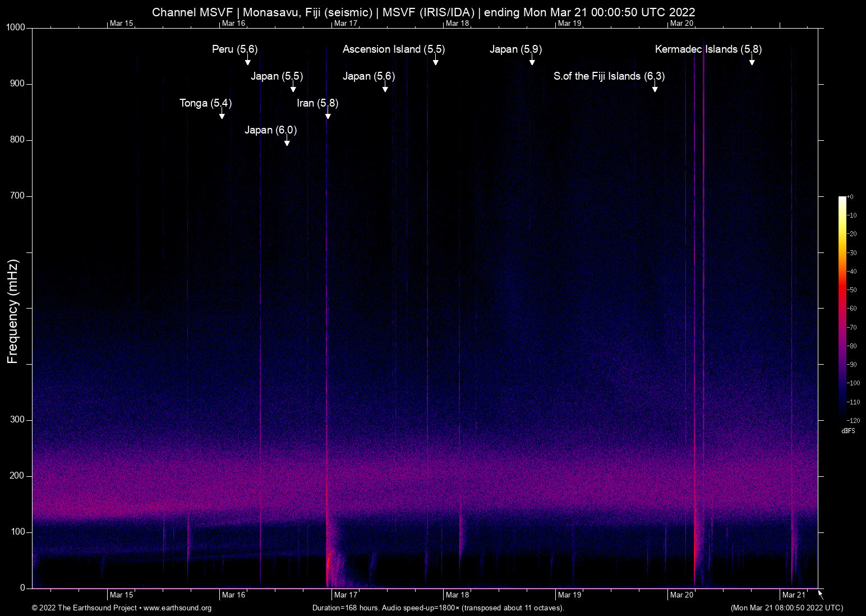
Task: Click the Kermadec Islands (5.8) arrow
Action: point(752,61)
